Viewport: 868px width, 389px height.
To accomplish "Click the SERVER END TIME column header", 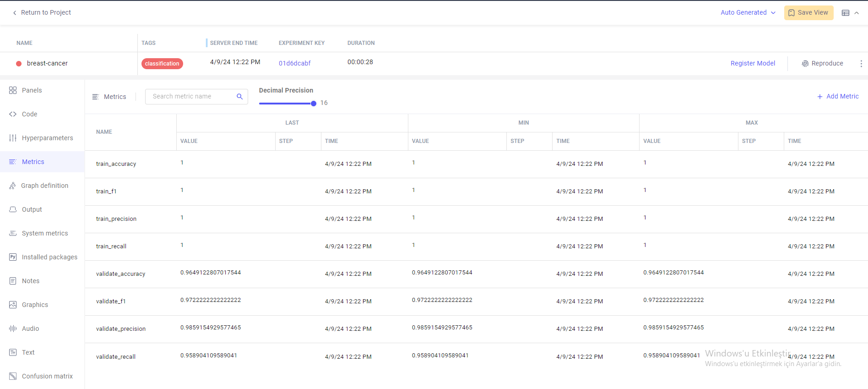I will click(x=233, y=43).
